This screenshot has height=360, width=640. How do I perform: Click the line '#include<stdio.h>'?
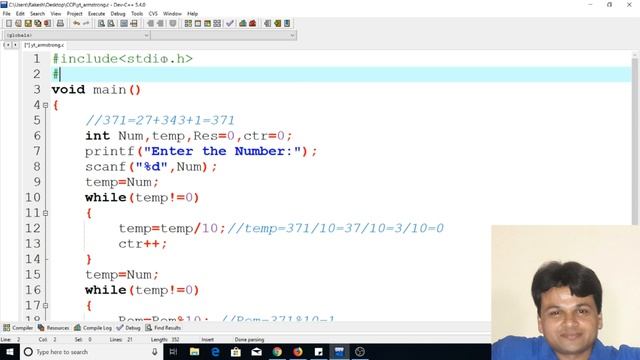[122, 59]
